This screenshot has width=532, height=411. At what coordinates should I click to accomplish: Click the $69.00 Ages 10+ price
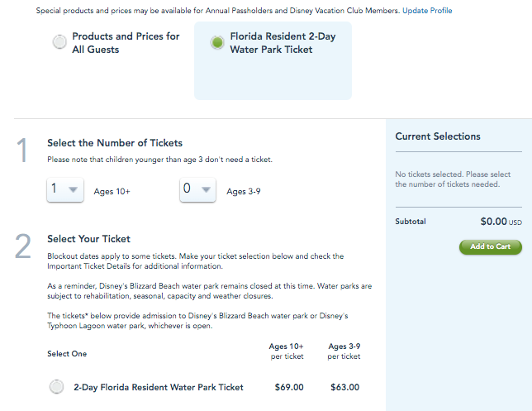click(x=289, y=387)
